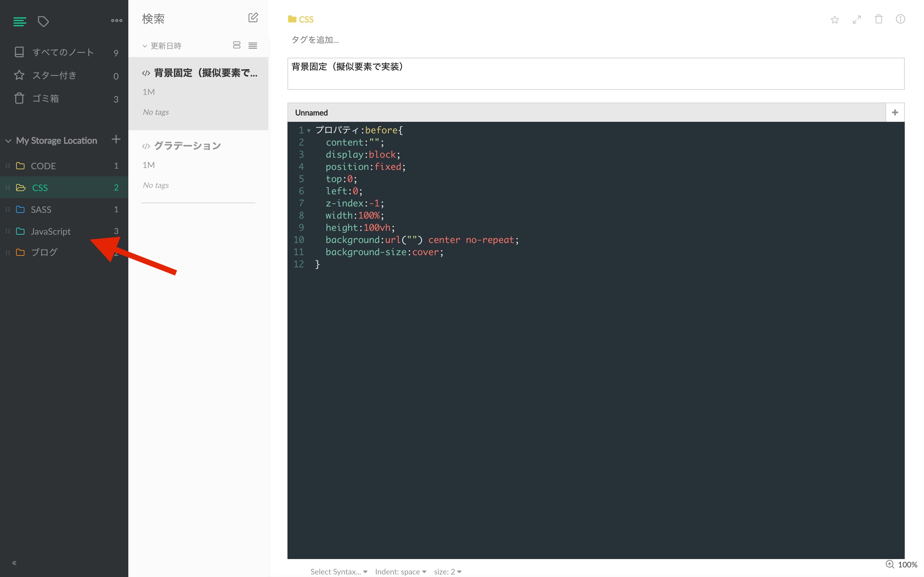924x577 pixels.
Task: Click the + button to add new notebook
Action: pyautogui.click(x=115, y=139)
